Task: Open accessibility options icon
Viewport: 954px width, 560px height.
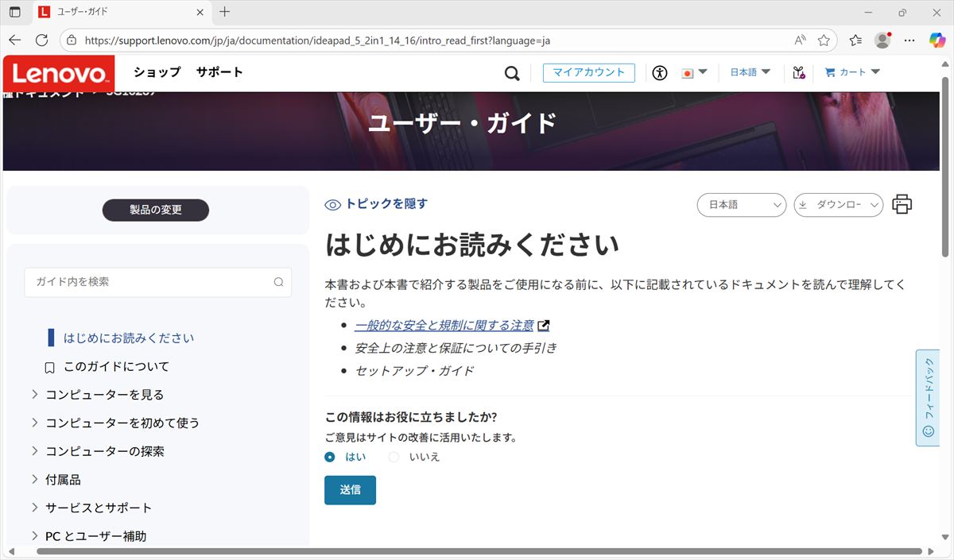Action: pos(659,73)
